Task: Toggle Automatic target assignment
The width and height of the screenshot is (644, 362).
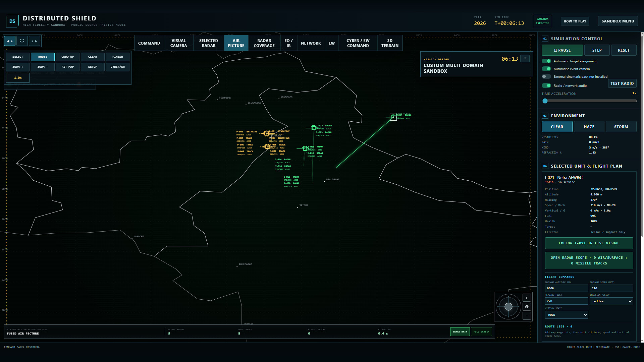Action: 546,61
